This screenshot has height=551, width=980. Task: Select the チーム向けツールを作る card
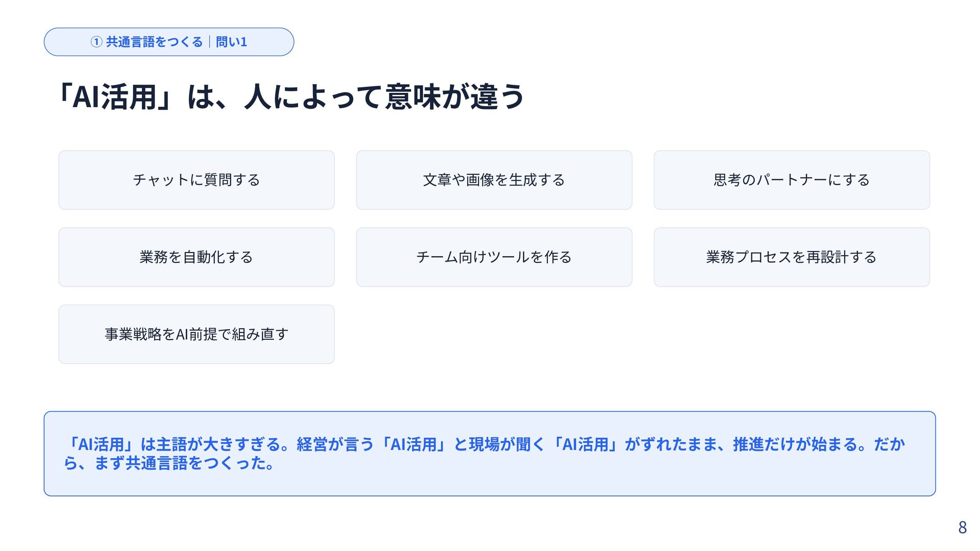[494, 257]
